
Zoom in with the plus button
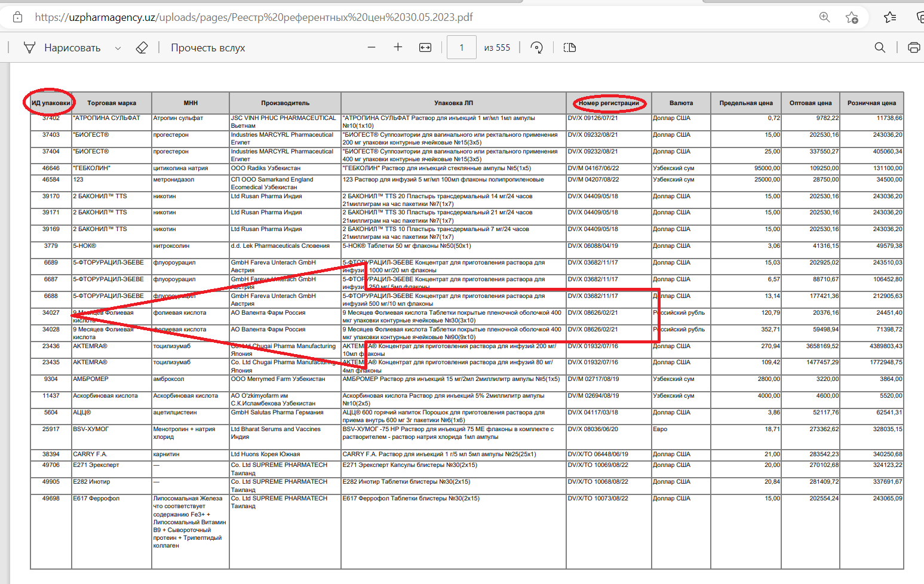pos(398,47)
